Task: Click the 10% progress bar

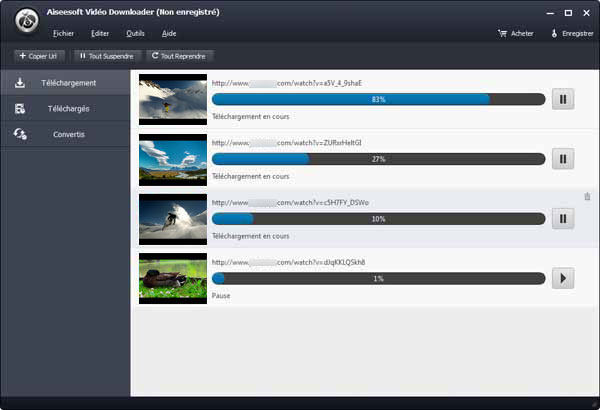Action: pyautogui.click(x=378, y=219)
